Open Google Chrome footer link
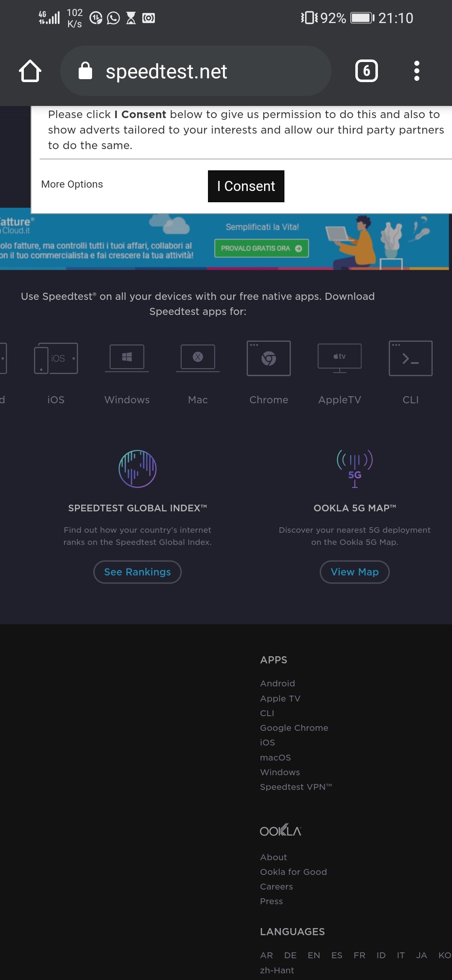 tap(294, 727)
